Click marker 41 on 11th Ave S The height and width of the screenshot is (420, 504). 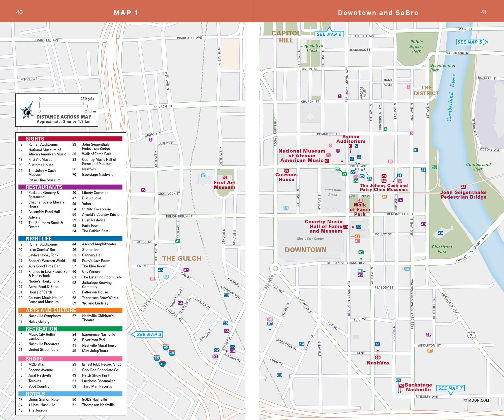(x=178, y=241)
